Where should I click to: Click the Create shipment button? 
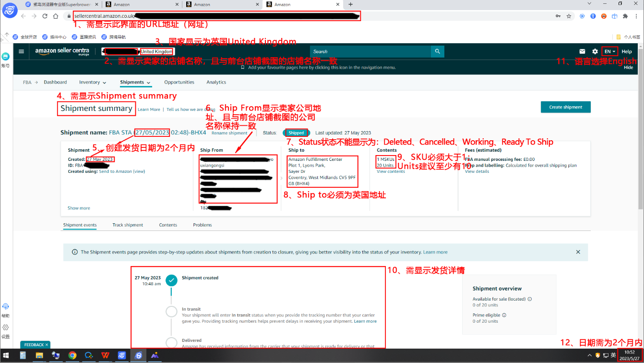pyautogui.click(x=565, y=107)
